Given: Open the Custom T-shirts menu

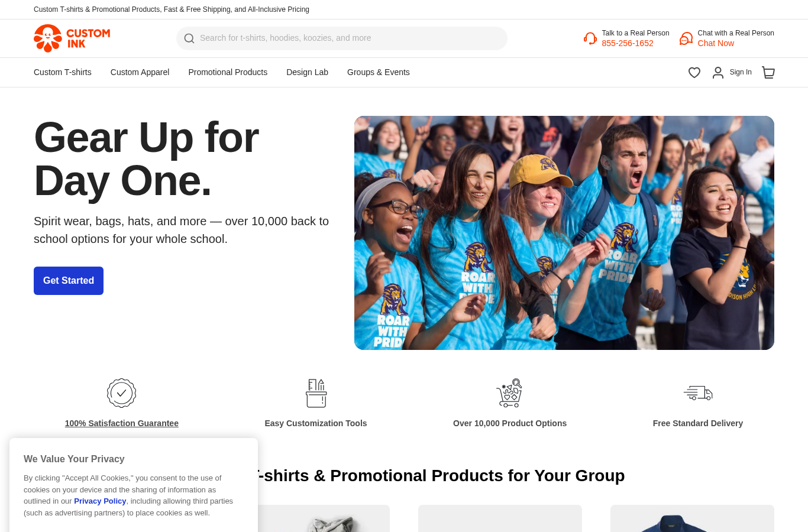Looking at the screenshot, I should pyautogui.click(x=63, y=72).
